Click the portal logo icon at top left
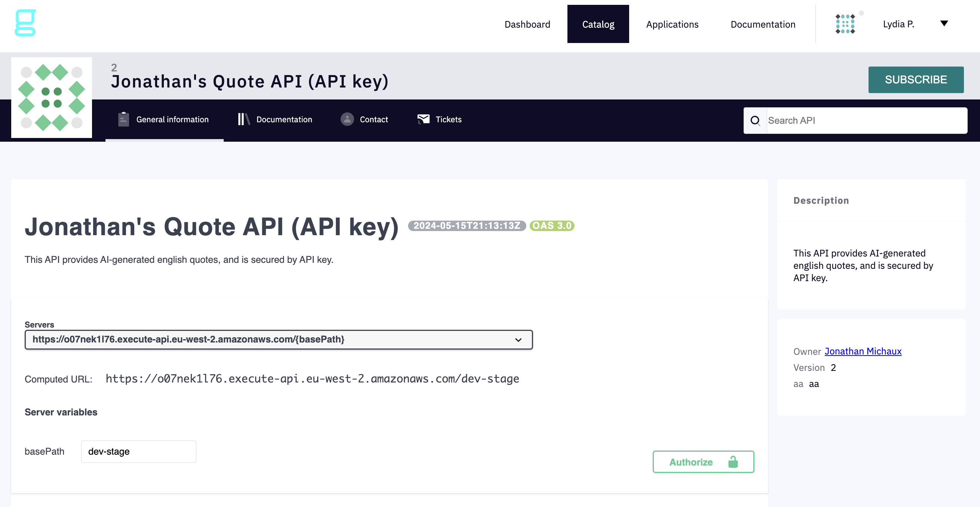The height and width of the screenshot is (507, 980). [x=25, y=23]
